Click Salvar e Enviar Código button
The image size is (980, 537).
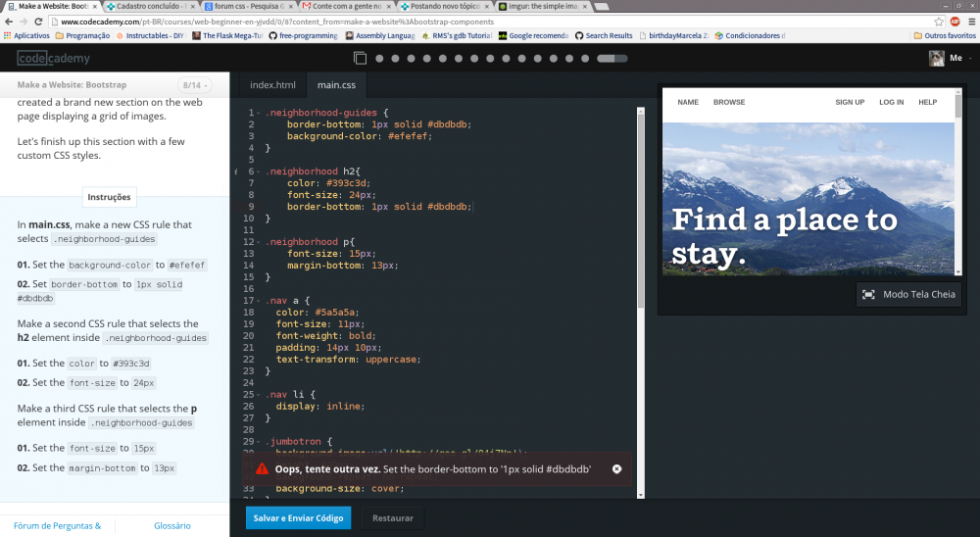coord(299,517)
